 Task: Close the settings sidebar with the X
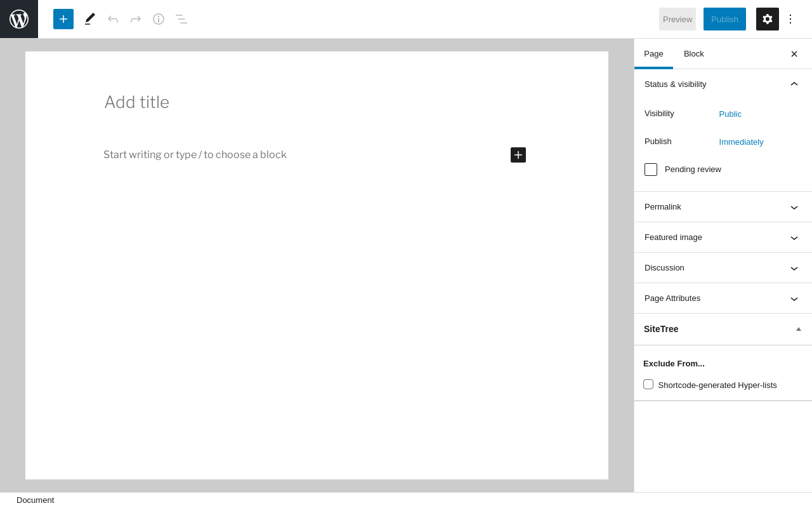pos(794,54)
